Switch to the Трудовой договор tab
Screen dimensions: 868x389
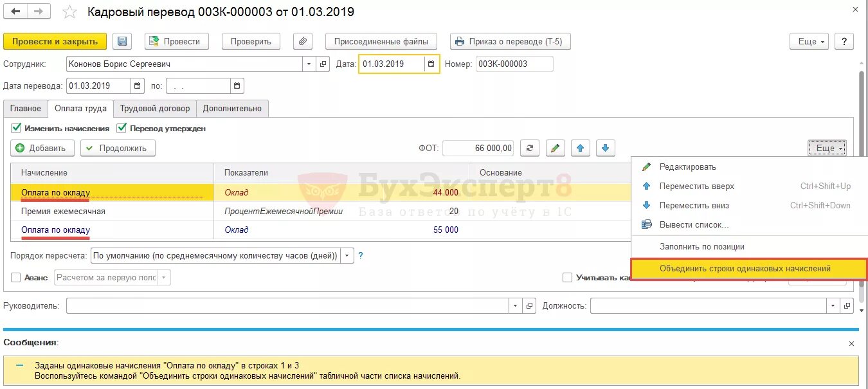(154, 108)
